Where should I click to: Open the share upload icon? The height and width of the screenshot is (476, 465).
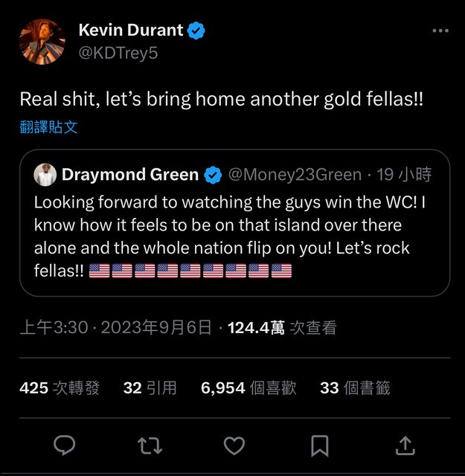[x=405, y=446]
